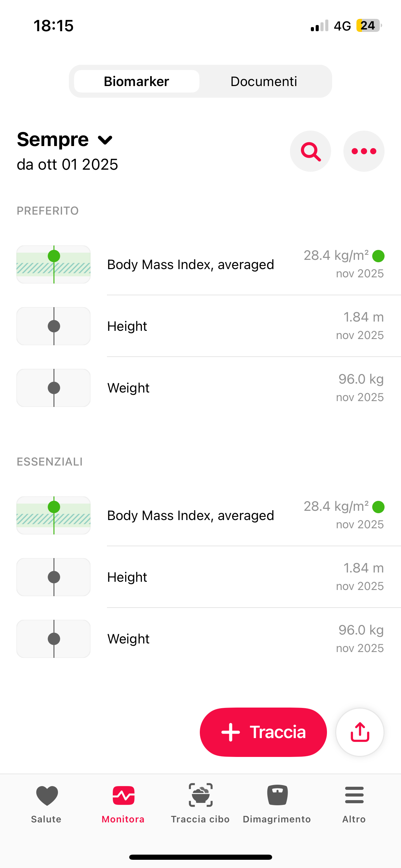This screenshot has height=868, width=401.
Task: Tap the Preferito Weight marker thumbnail
Action: pyautogui.click(x=53, y=388)
